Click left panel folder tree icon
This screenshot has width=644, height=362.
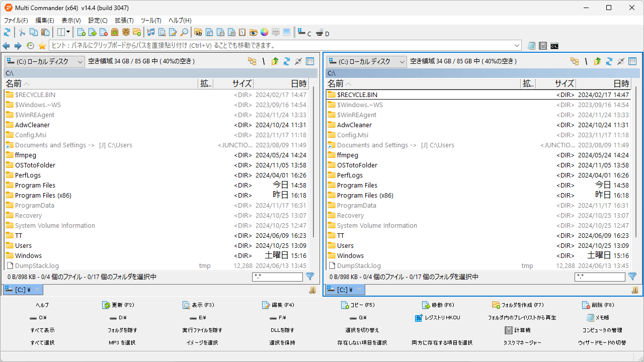[252, 61]
